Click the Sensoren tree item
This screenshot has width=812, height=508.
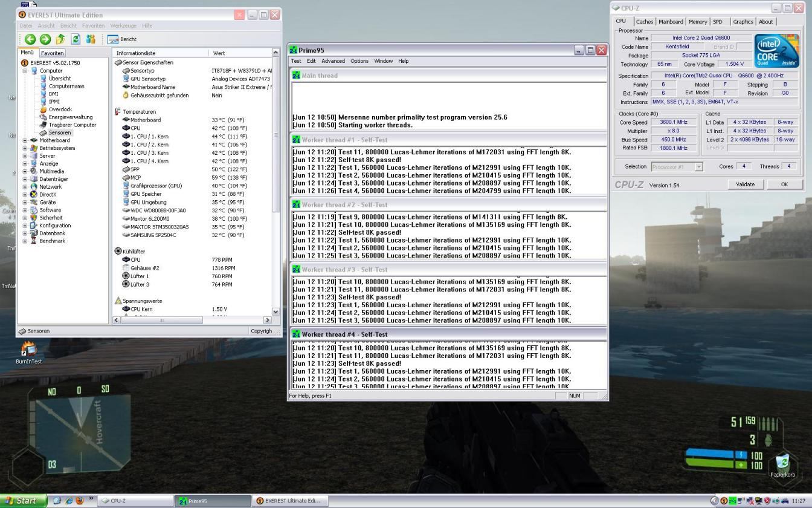(x=60, y=132)
